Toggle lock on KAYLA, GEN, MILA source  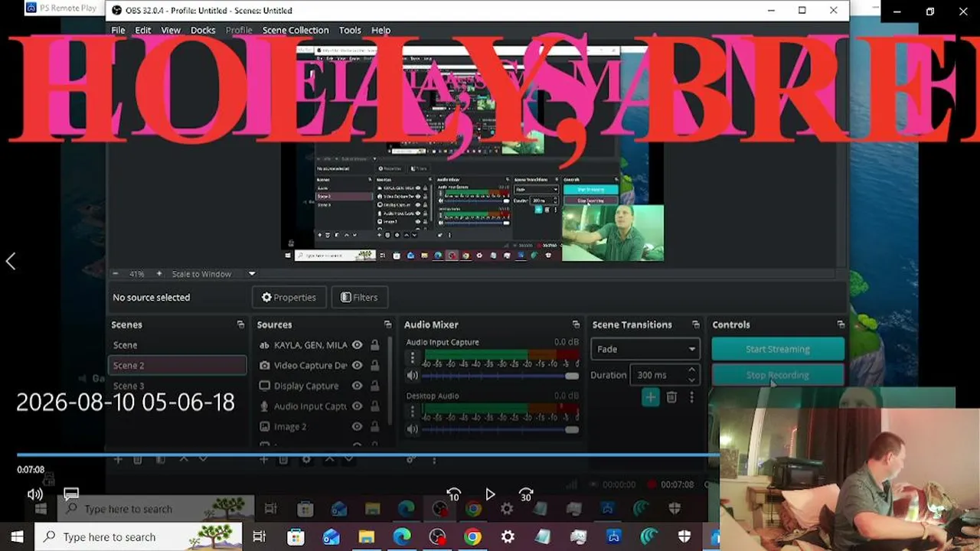(x=374, y=345)
